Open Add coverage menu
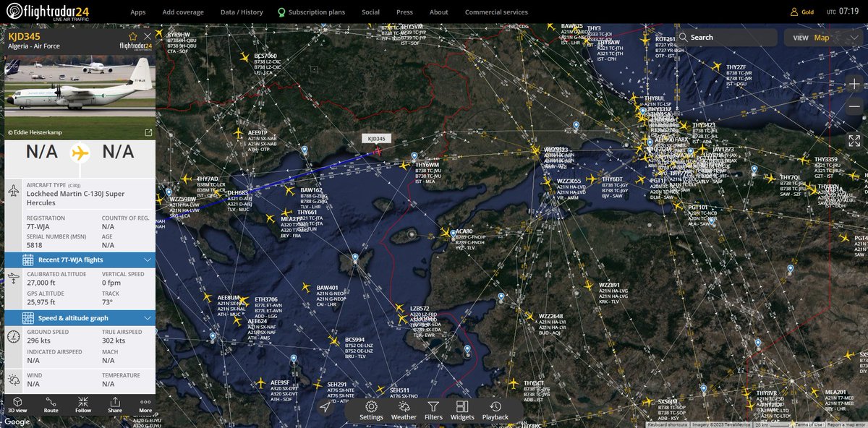 [x=183, y=12]
